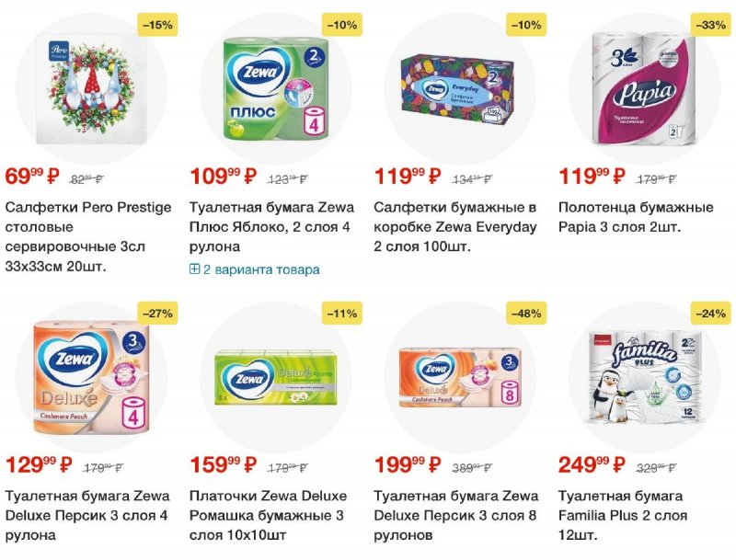
Task: Open 'Туалетная бумага Zewa Плюс Яблоко' title
Action: [x=271, y=227]
